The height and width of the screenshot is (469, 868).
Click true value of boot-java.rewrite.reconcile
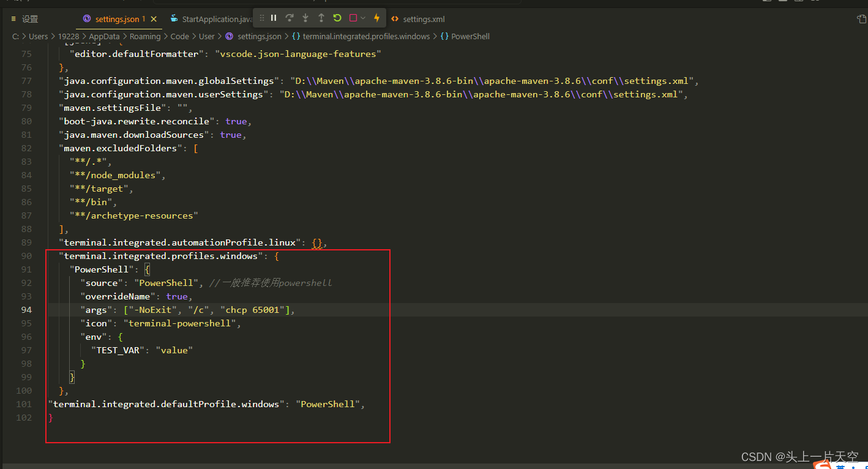tap(236, 121)
